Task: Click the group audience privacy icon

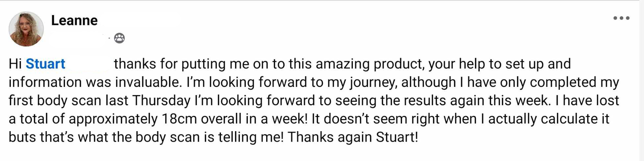Action: 119,38
